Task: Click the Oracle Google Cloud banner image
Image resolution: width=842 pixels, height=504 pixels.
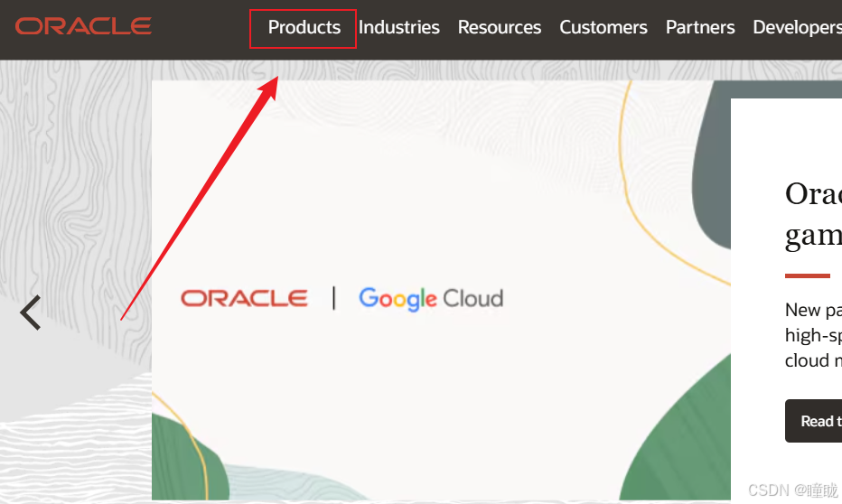Action: pos(441,290)
